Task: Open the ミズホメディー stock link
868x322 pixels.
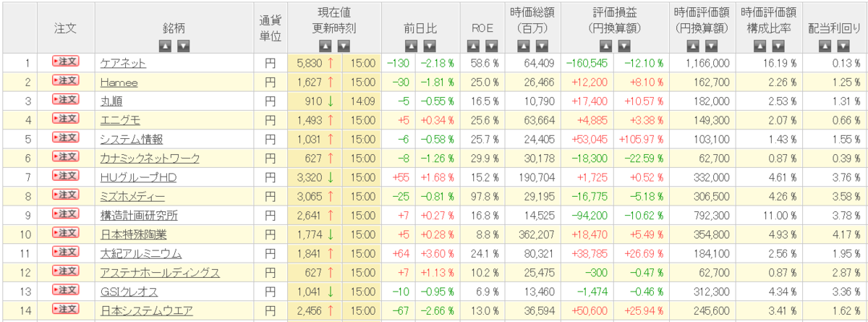Action: click(132, 196)
